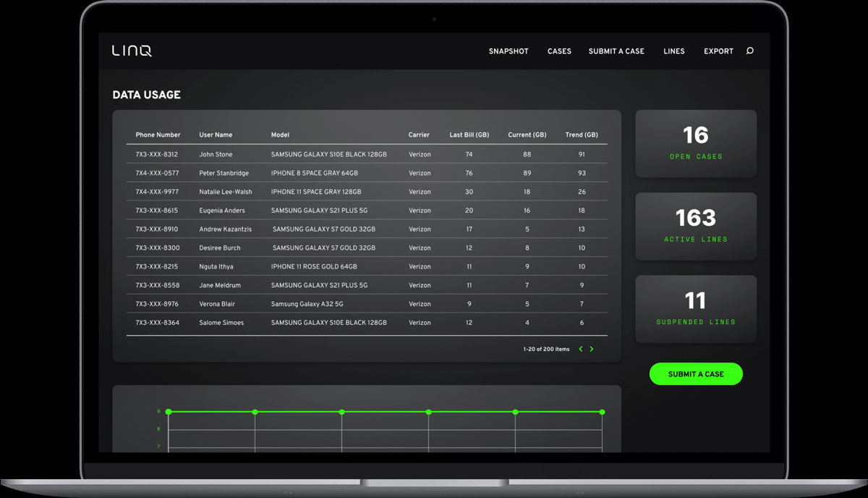Click Export in the top navigation
This screenshot has width=868, height=498.
[718, 51]
